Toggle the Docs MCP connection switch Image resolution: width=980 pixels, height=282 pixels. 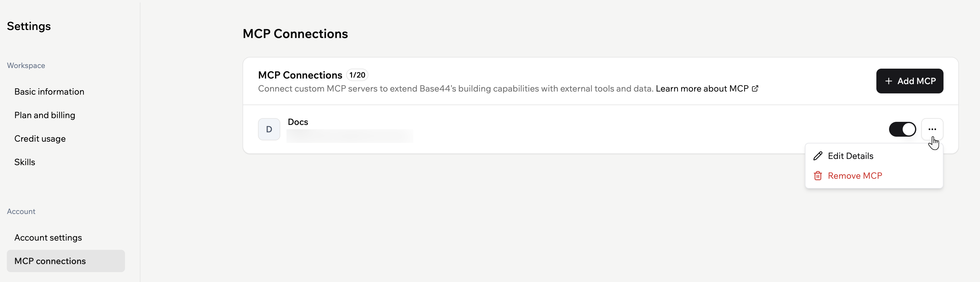903,129
